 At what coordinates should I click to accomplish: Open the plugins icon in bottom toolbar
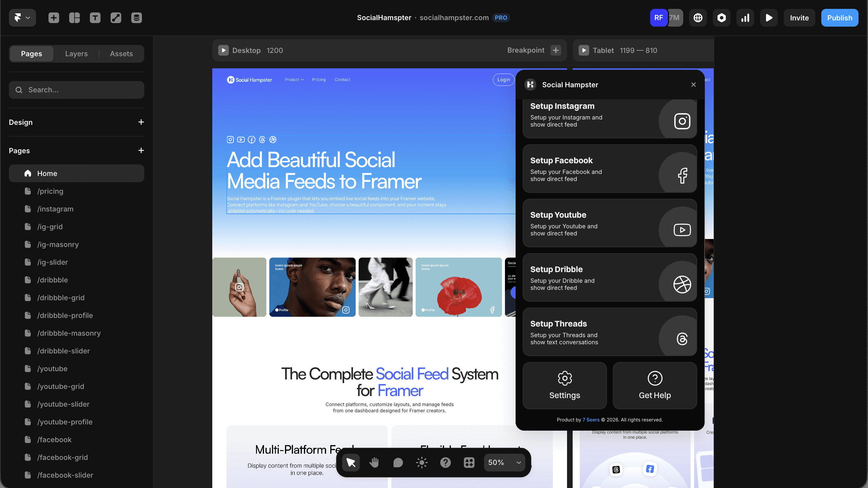click(x=469, y=462)
